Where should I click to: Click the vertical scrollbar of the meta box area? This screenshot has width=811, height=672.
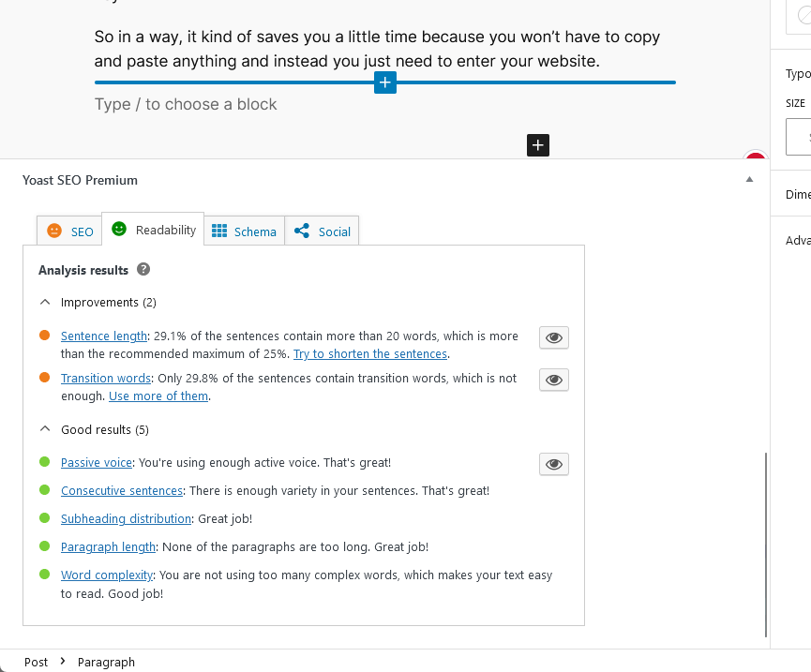click(765, 545)
